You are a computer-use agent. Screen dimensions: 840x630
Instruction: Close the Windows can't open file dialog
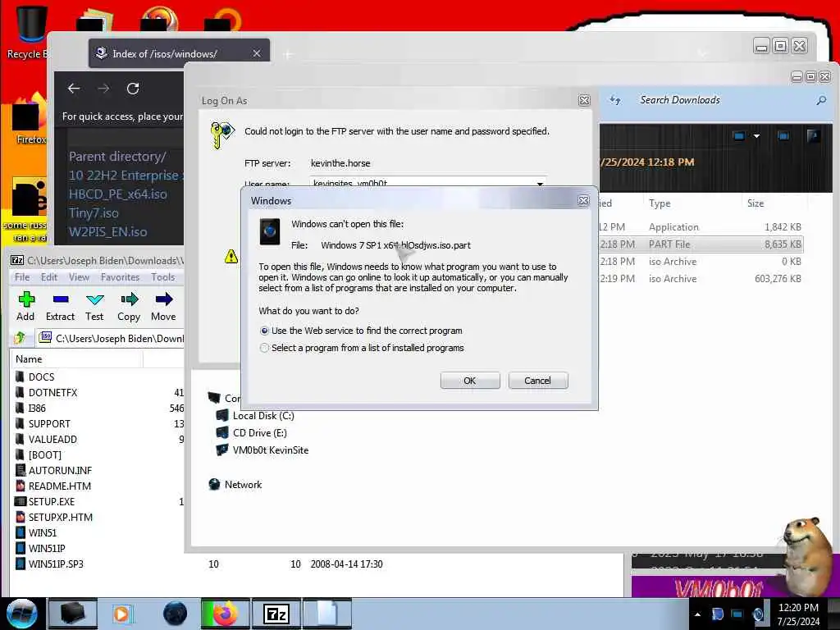583,200
